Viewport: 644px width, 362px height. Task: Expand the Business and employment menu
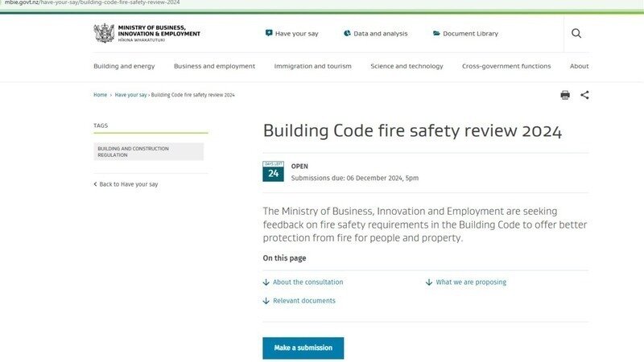pos(214,66)
